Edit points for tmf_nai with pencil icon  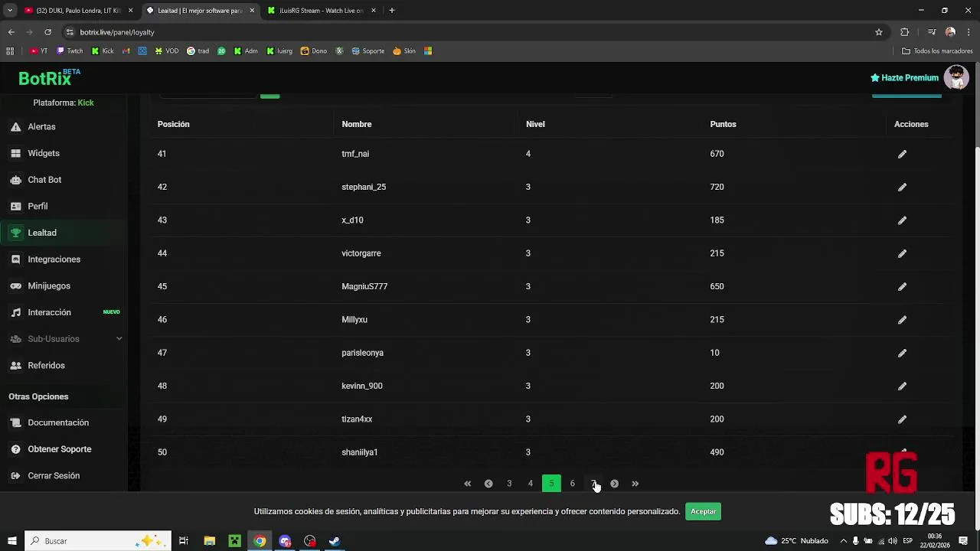point(902,154)
